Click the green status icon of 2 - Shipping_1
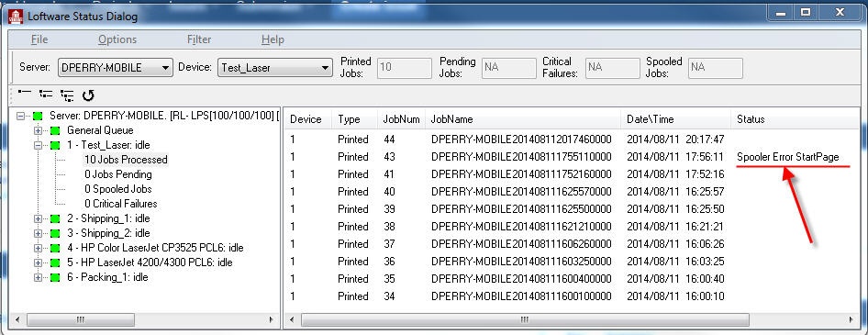This screenshot has width=868, height=335. [55, 218]
